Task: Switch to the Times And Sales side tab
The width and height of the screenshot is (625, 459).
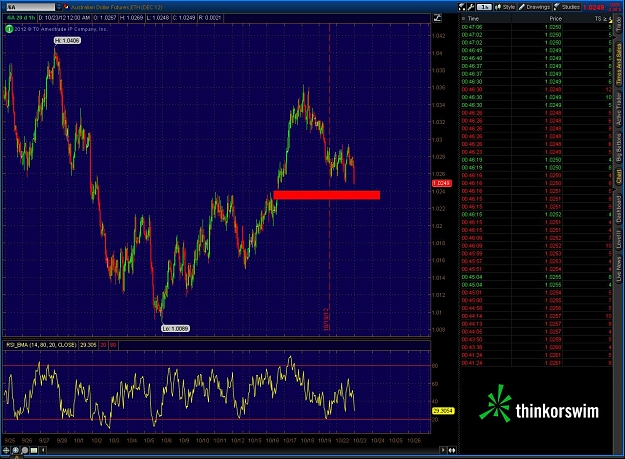Action: pyautogui.click(x=619, y=65)
